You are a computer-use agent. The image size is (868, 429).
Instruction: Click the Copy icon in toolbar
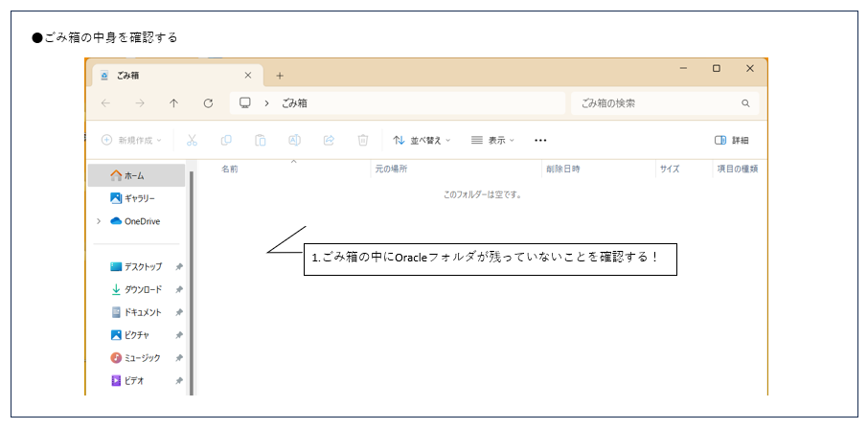226,140
